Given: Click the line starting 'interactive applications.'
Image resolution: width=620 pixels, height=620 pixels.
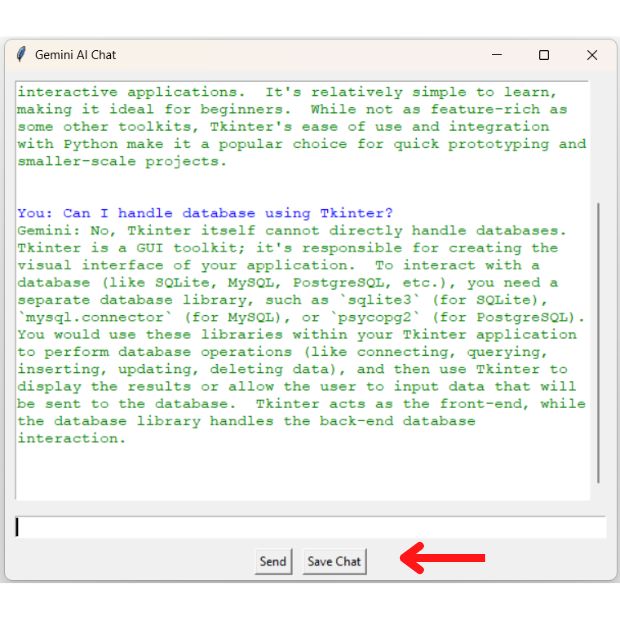Looking at the screenshot, I should [x=287, y=92].
